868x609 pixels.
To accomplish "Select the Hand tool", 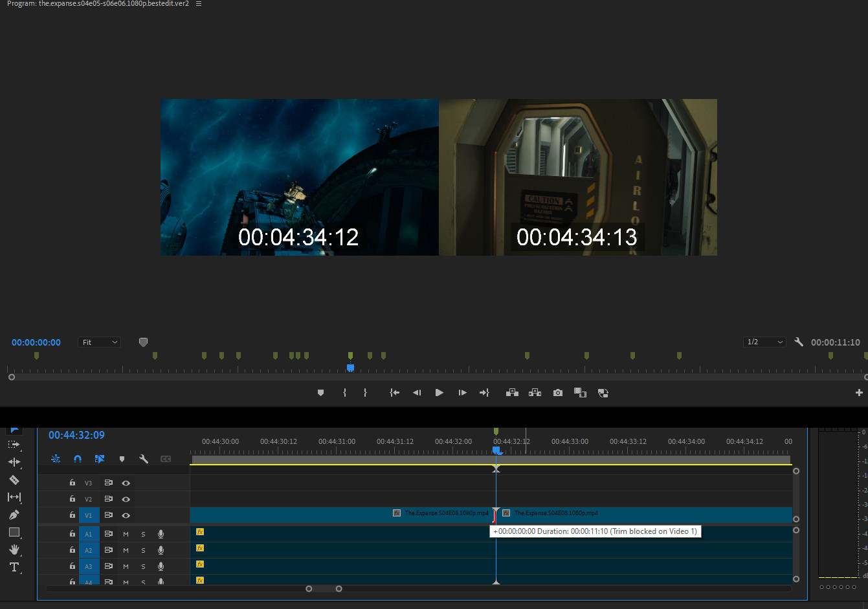I will [14, 549].
